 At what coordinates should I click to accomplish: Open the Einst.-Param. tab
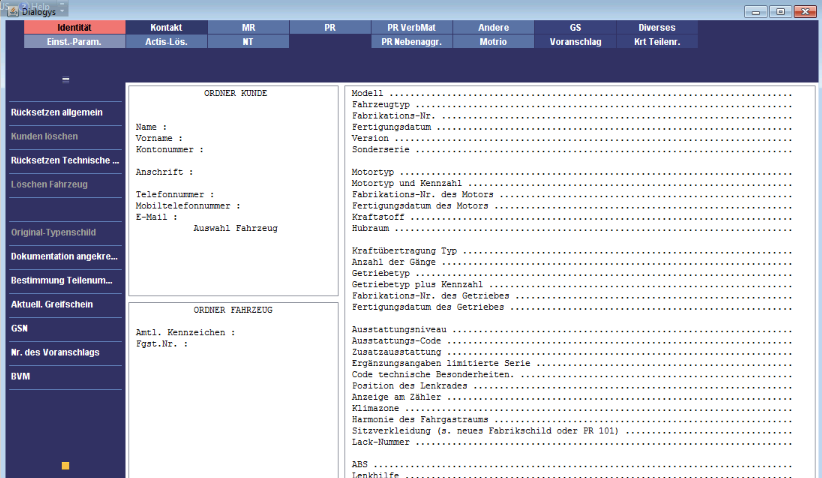point(75,42)
